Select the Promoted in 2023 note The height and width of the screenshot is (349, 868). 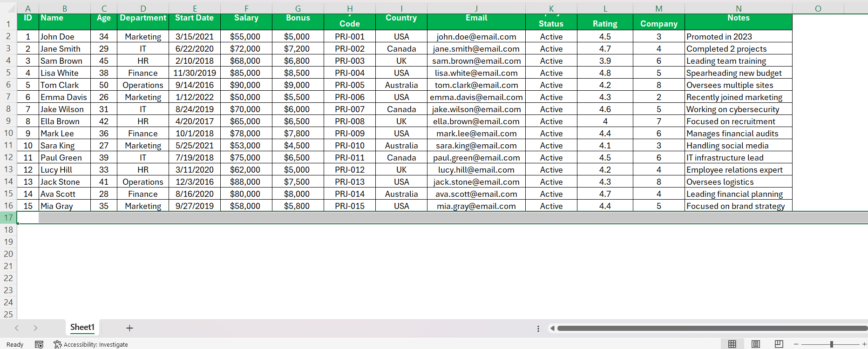739,36
